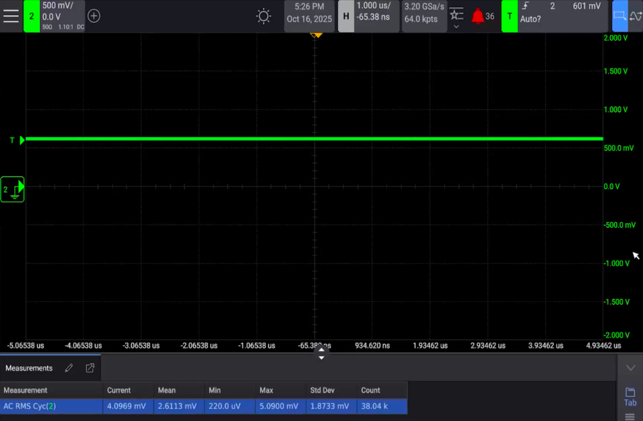
Task: Pop out measurements panel in new window
Action: click(90, 368)
